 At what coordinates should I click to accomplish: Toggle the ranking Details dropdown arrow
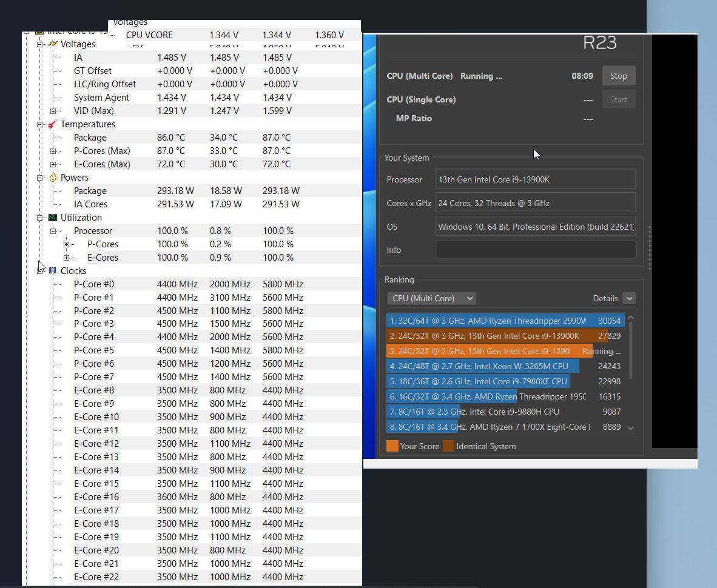[x=629, y=298]
